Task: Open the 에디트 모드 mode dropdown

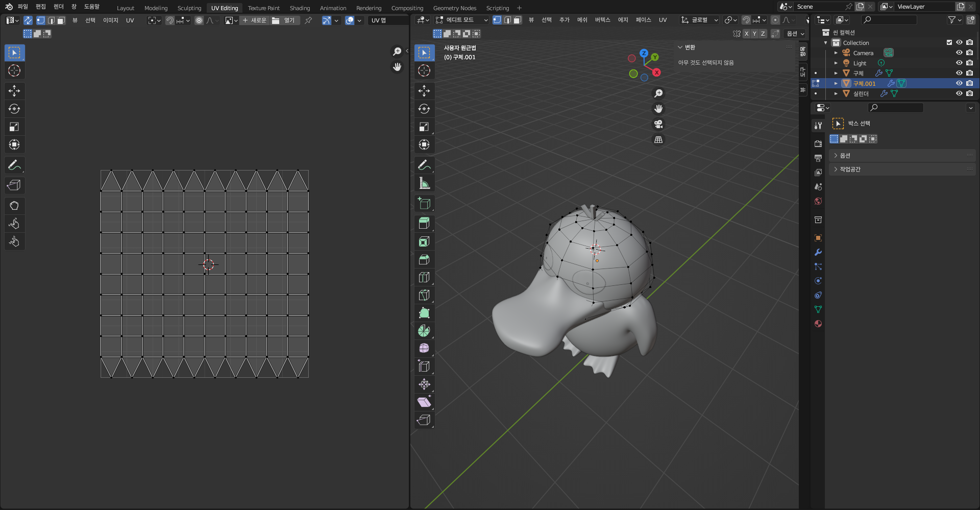Action: [x=461, y=20]
